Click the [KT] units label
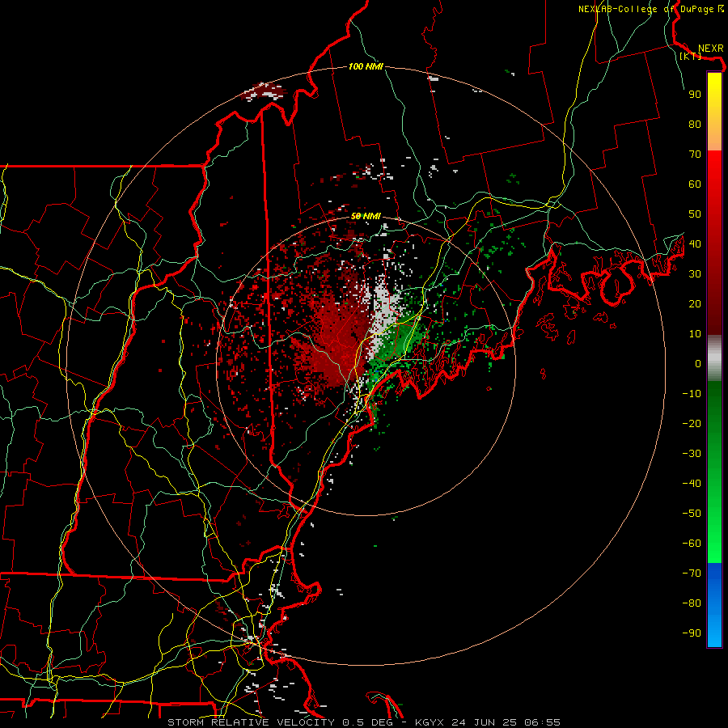The width and height of the screenshot is (728, 728). click(690, 56)
